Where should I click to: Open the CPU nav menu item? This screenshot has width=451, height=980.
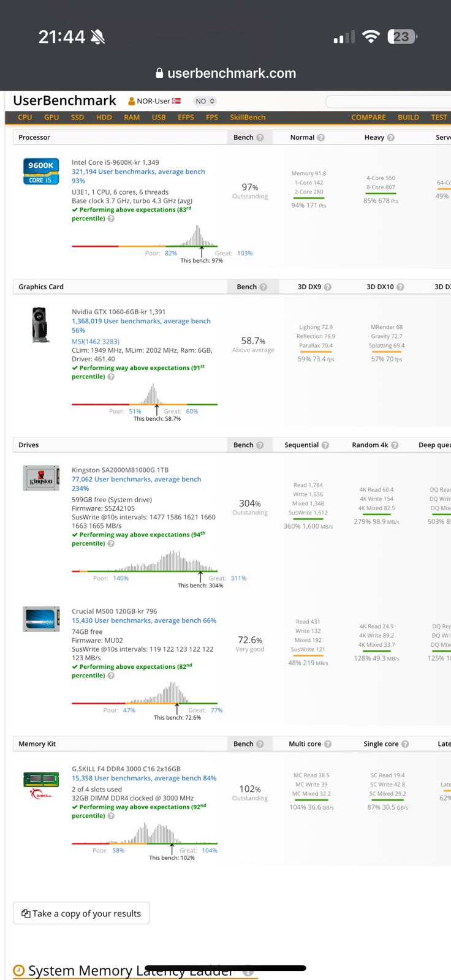coord(25,117)
